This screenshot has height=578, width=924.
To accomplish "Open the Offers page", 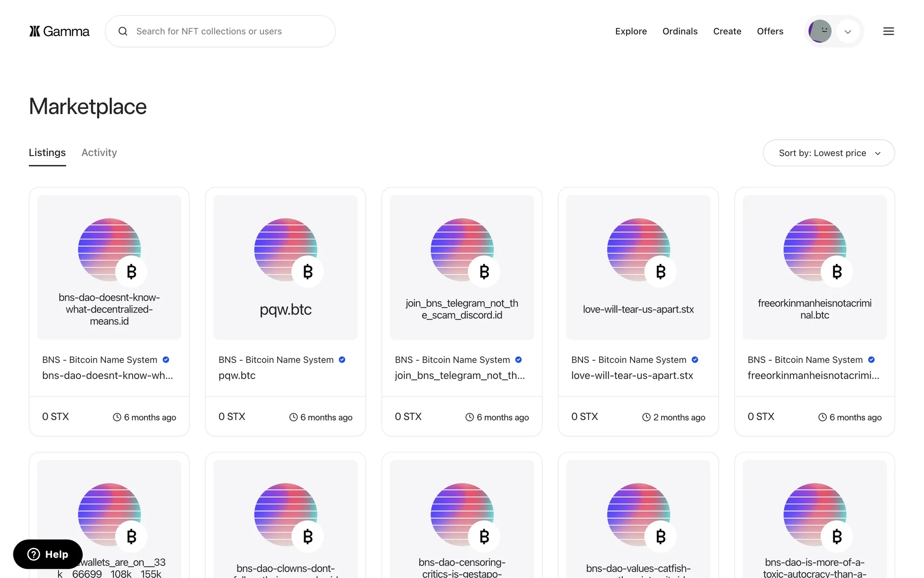I will (770, 31).
